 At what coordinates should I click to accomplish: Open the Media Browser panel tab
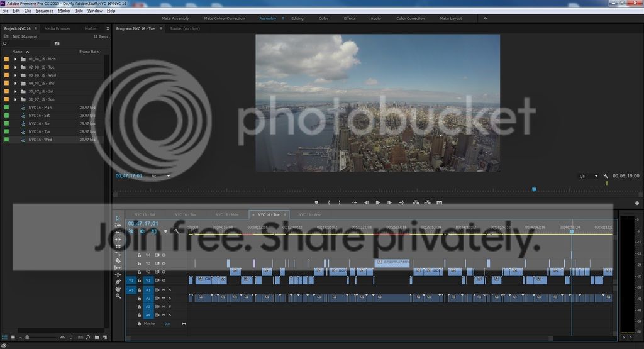pyautogui.click(x=57, y=28)
